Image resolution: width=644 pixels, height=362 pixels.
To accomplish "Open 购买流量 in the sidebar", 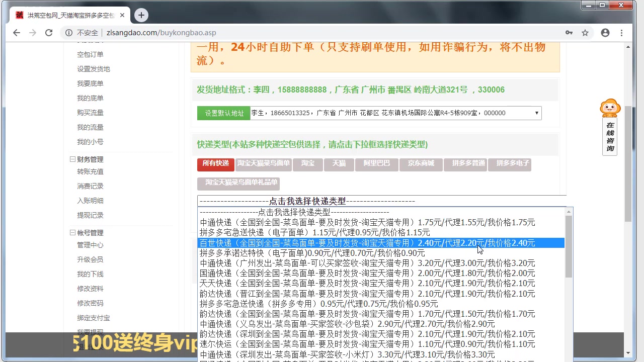I will [x=90, y=113].
